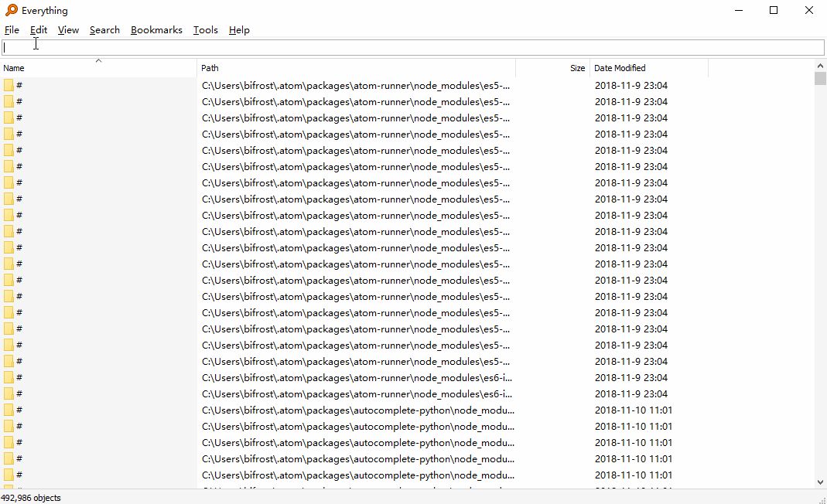Screen dimensions: 827x504
Task: Sort results by Date Modified header
Action: (x=649, y=68)
